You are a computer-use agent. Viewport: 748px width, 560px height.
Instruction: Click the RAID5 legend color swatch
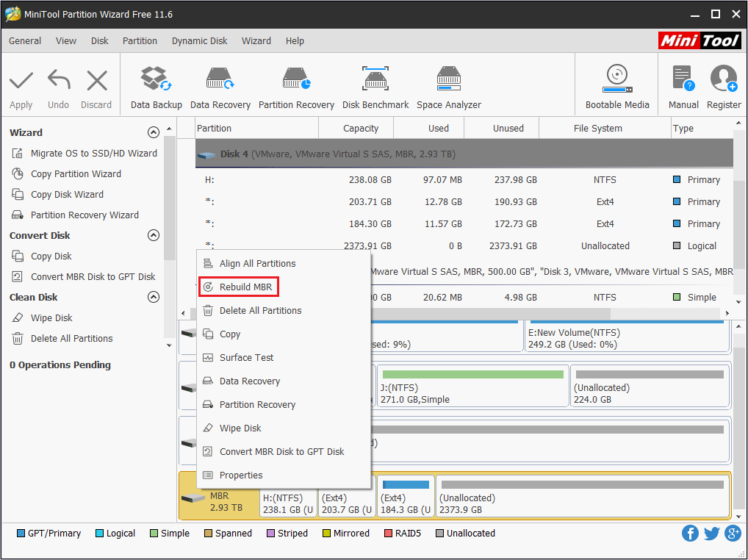[388, 534]
